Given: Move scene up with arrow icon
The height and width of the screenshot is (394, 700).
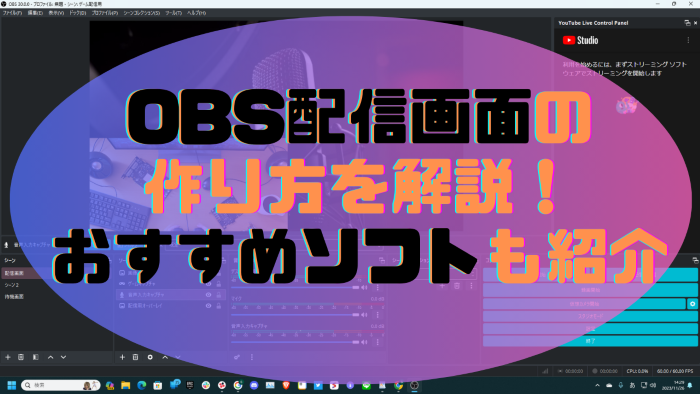Looking at the screenshot, I should (x=50, y=357).
